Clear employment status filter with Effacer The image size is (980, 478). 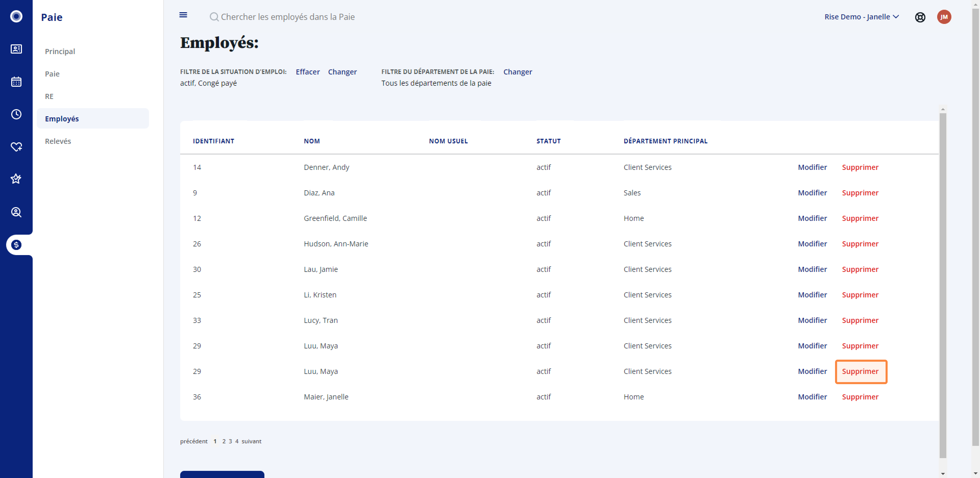point(307,72)
